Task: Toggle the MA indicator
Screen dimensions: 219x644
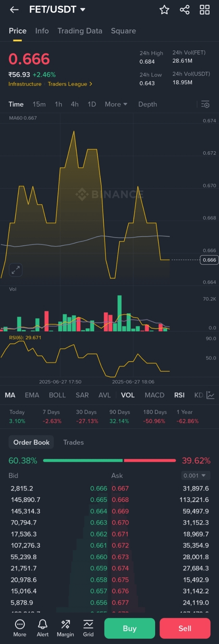Action: point(10,395)
